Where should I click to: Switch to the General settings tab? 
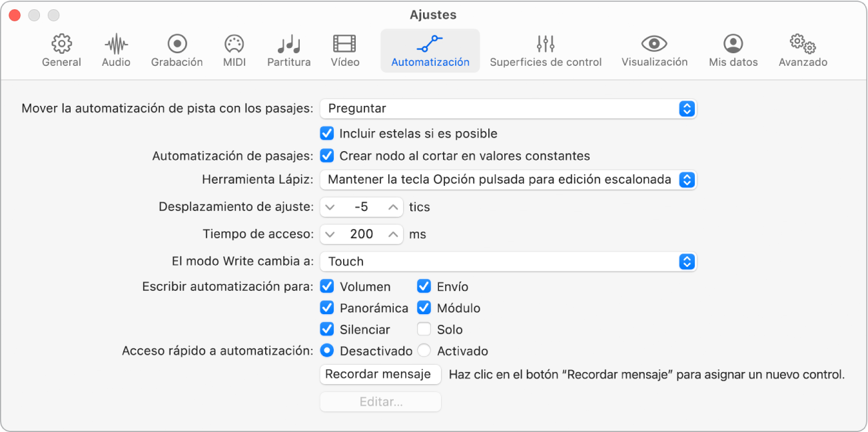[x=61, y=50]
